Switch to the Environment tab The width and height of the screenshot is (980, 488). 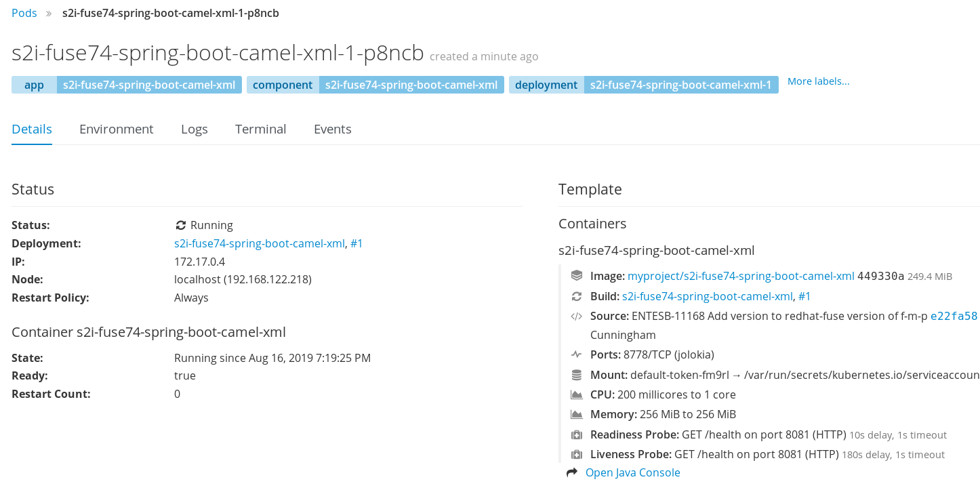point(117,129)
